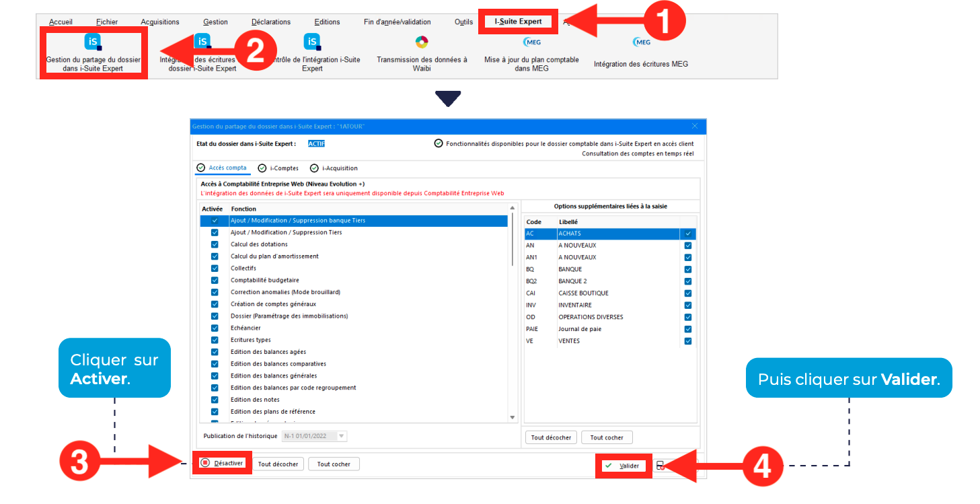Select row Ajout / Modification / Suppression banque Tiers
This screenshot has height=504, width=980.
(x=354, y=221)
